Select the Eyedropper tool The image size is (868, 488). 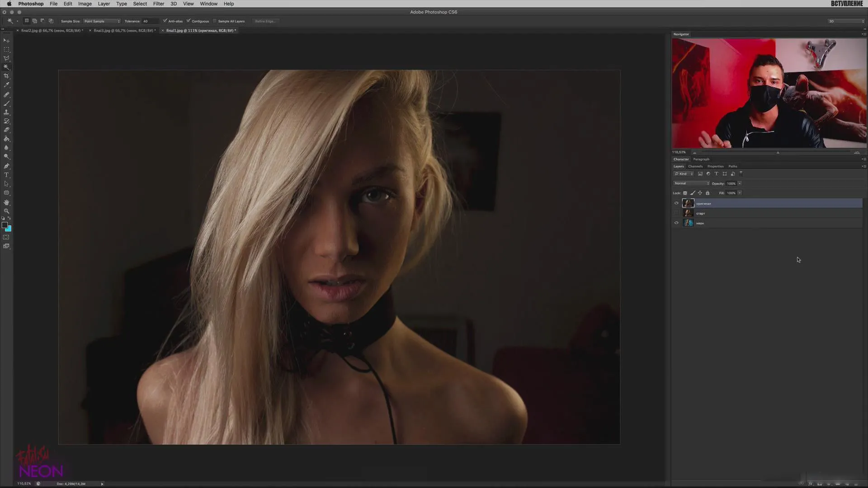[6, 85]
